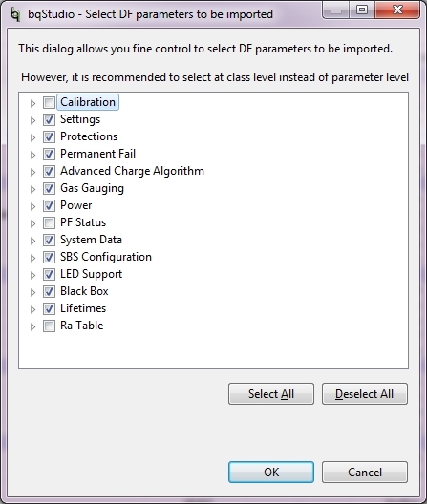Confirm import with the OK button
The height and width of the screenshot is (504, 427).
(x=271, y=472)
